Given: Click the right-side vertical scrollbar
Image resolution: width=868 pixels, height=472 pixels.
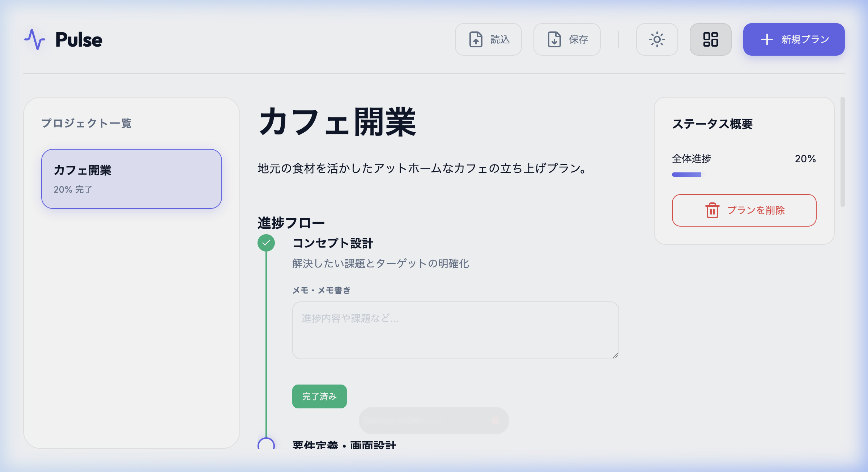Looking at the screenshot, I should (842, 152).
